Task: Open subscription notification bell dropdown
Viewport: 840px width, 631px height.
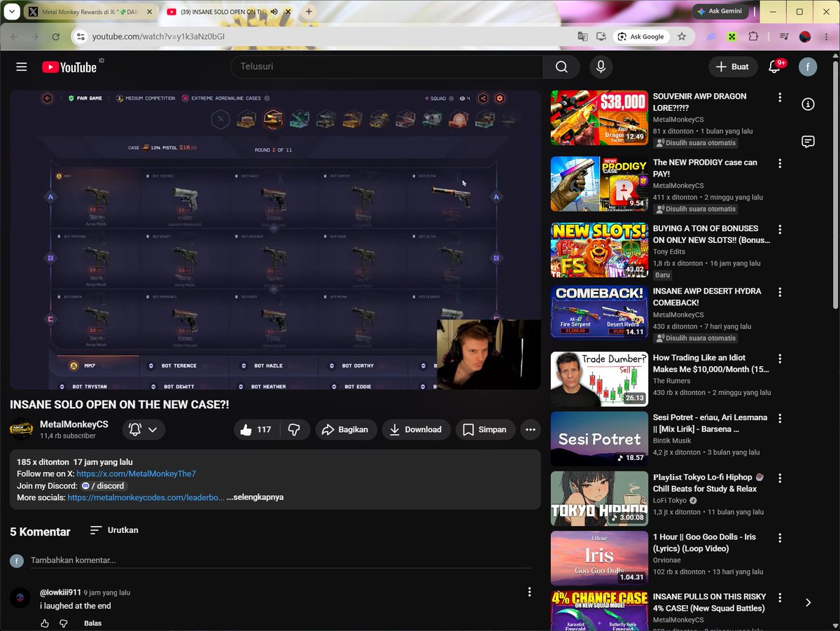Action: pos(143,429)
